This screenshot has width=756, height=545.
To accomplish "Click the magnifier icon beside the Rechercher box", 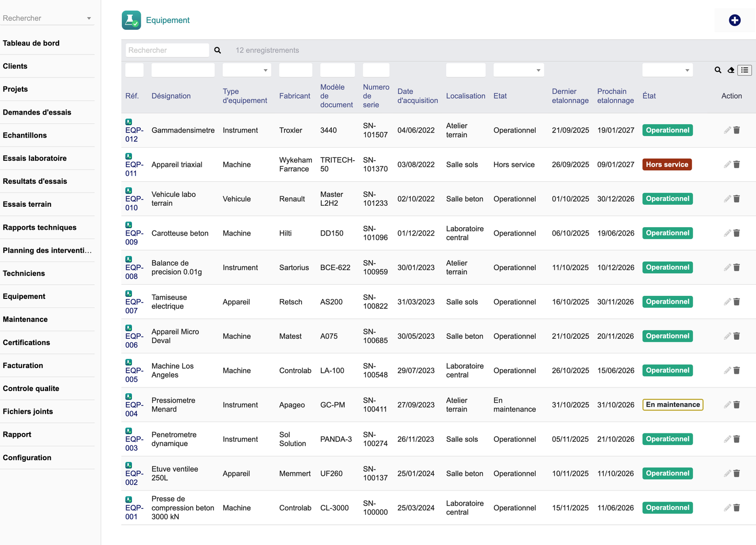I will [x=218, y=50].
